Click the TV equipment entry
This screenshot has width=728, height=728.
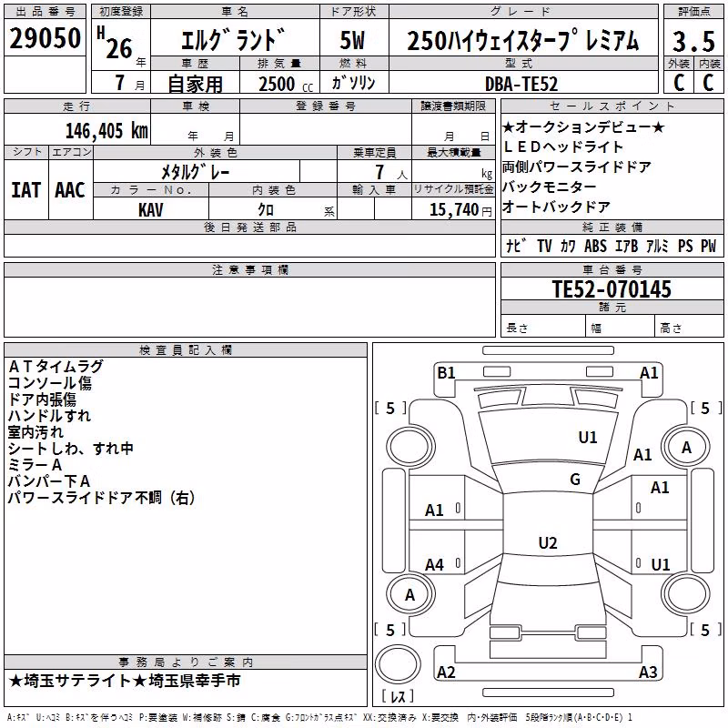pos(544,246)
